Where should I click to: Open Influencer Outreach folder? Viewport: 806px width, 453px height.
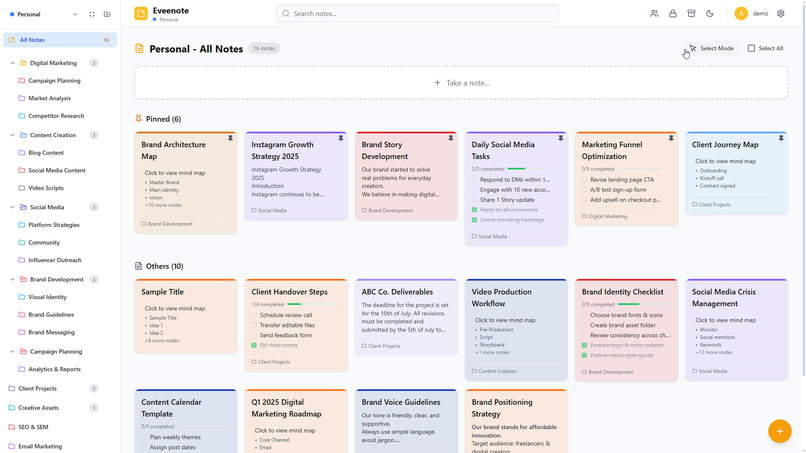[54, 260]
